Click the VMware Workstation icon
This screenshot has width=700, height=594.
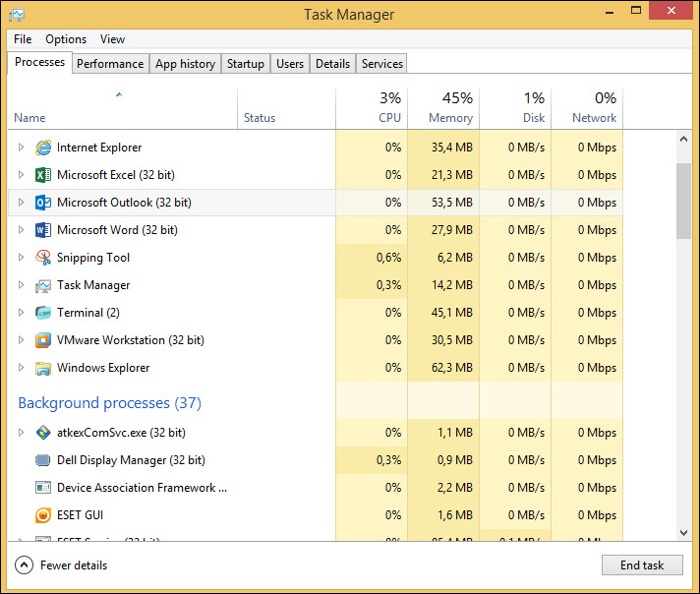click(43, 340)
